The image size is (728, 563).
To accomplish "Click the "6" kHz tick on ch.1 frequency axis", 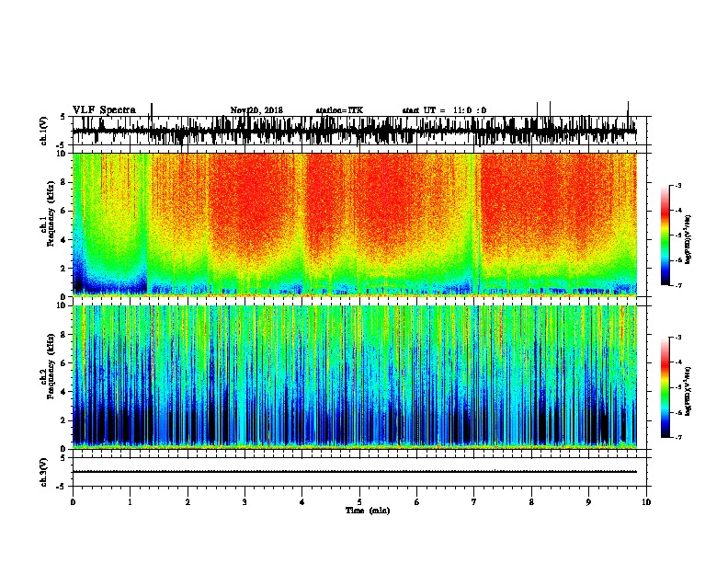I will pyautogui.click(x=63, y=211).
